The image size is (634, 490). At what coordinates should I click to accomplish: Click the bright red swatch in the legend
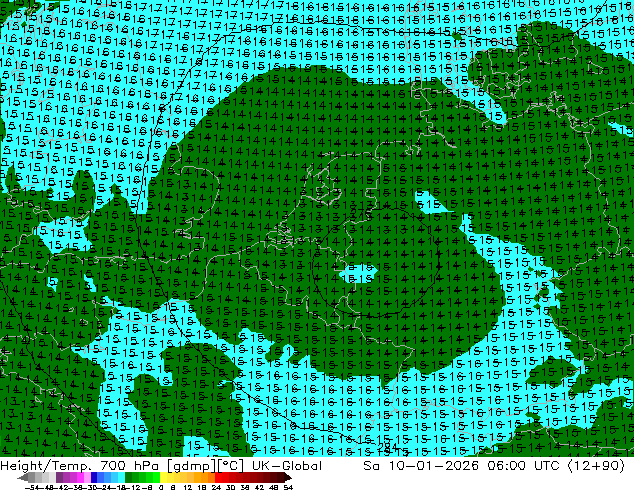pos(218,477)
